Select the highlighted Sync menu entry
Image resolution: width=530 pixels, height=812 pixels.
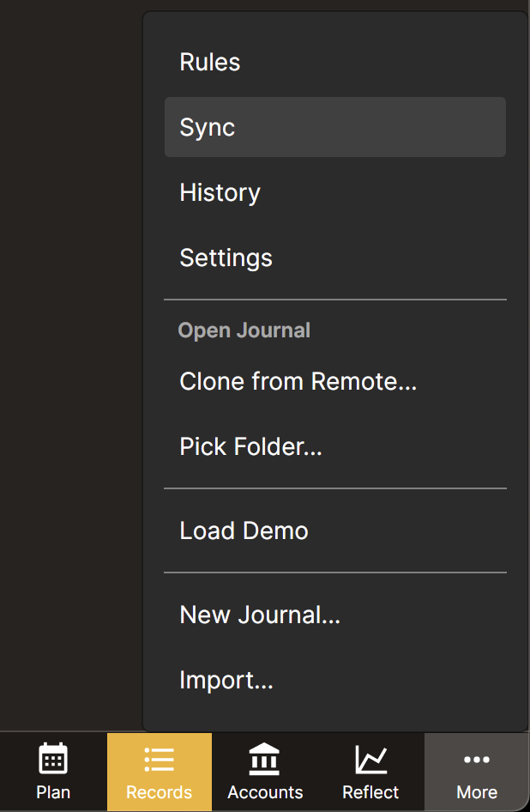tap(334, 127)
